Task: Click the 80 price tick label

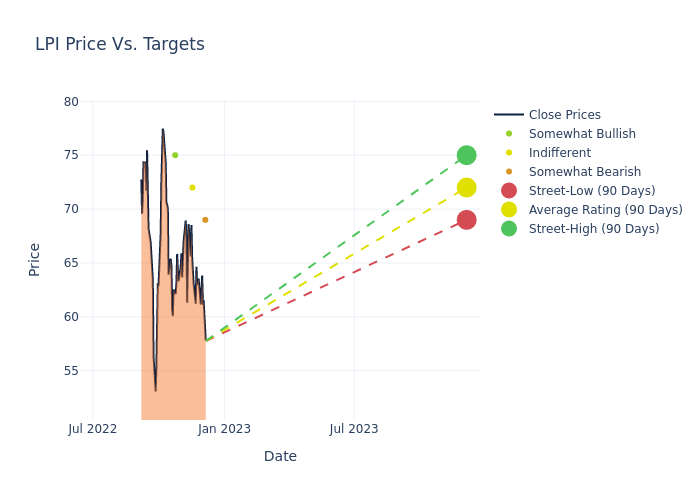Action: point(71,101)
